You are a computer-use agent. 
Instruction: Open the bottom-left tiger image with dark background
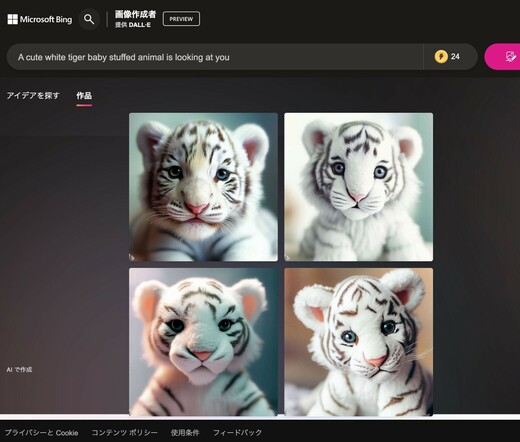(203, 342)
